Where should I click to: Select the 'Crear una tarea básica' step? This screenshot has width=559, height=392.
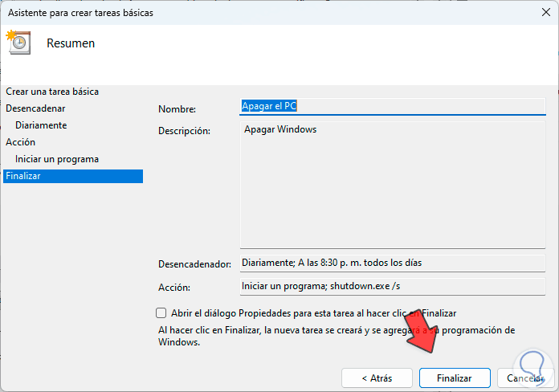click(52, 92)
